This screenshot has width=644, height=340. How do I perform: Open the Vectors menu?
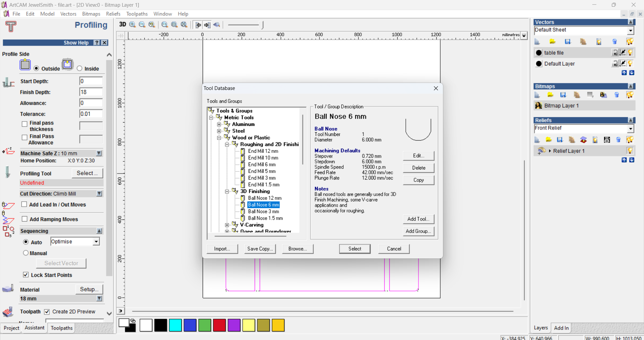pos(68,14)
